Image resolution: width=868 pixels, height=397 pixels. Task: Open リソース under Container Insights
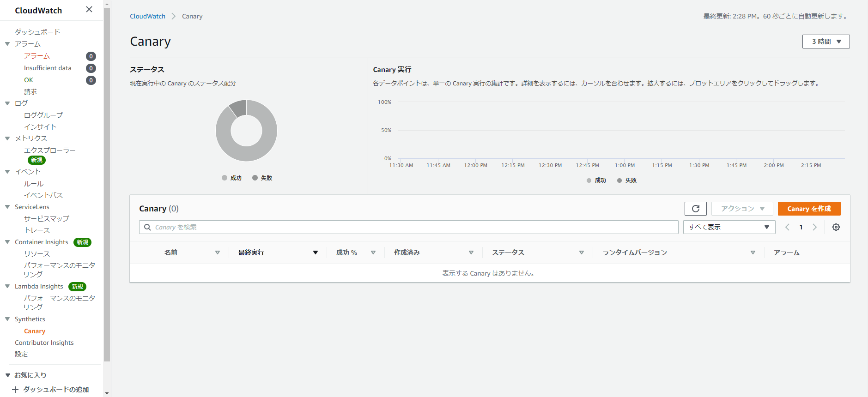point(37,254)
